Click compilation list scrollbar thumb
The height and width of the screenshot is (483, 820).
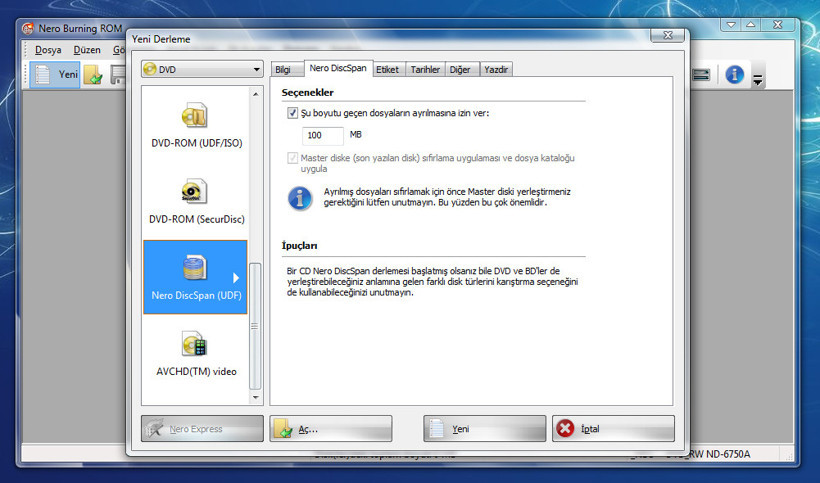pos(255,326)
